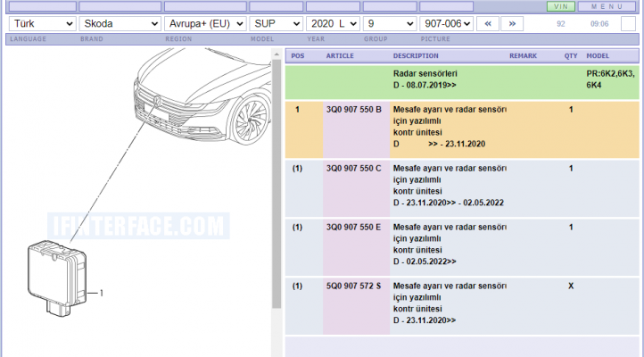Click the vertical scrollbar thumb of diagram pane
Screen dimensions: 644x357
tap(277, 184)
